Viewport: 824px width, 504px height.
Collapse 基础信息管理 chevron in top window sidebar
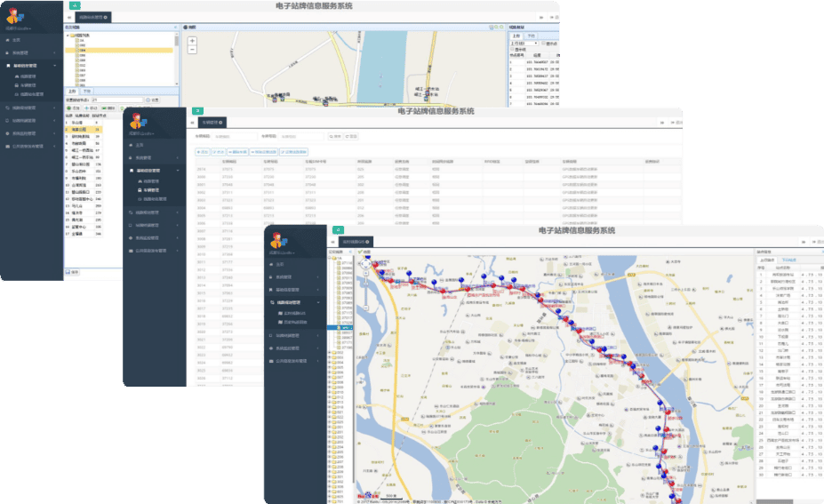point(54,66)
